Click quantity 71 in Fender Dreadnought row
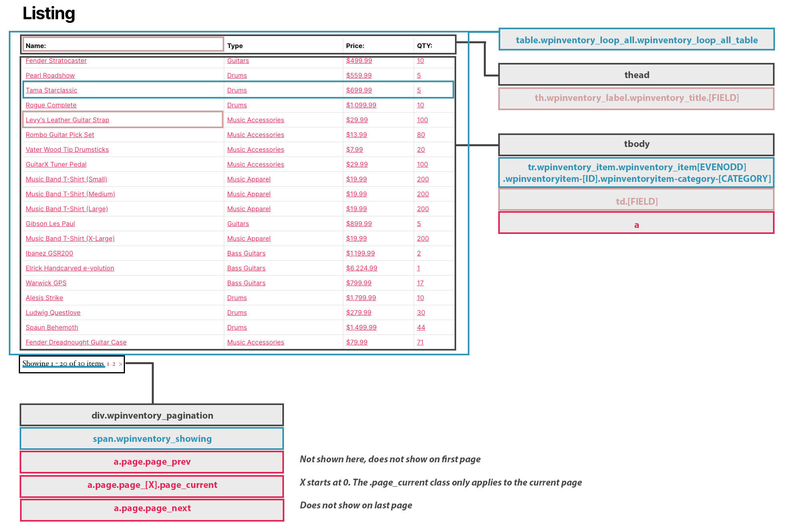Image resolution: width=801 pixels, height=532 pixels. click(420, 342)
